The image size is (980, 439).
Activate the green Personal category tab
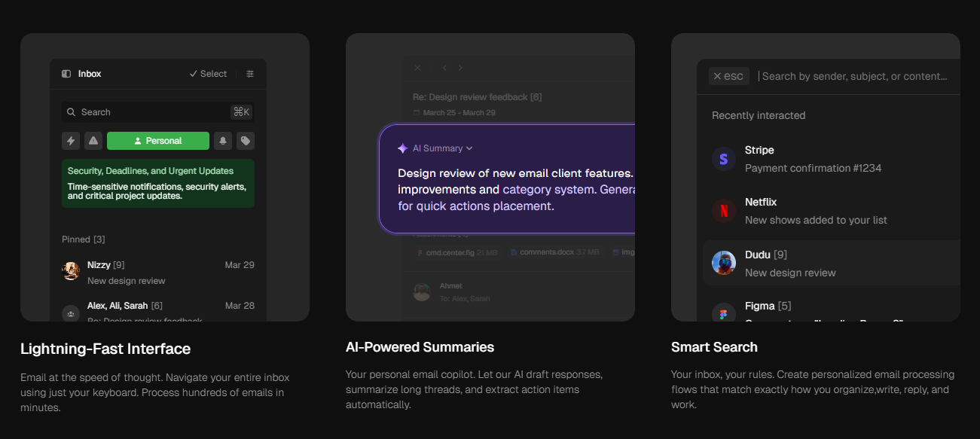[158, 141]
